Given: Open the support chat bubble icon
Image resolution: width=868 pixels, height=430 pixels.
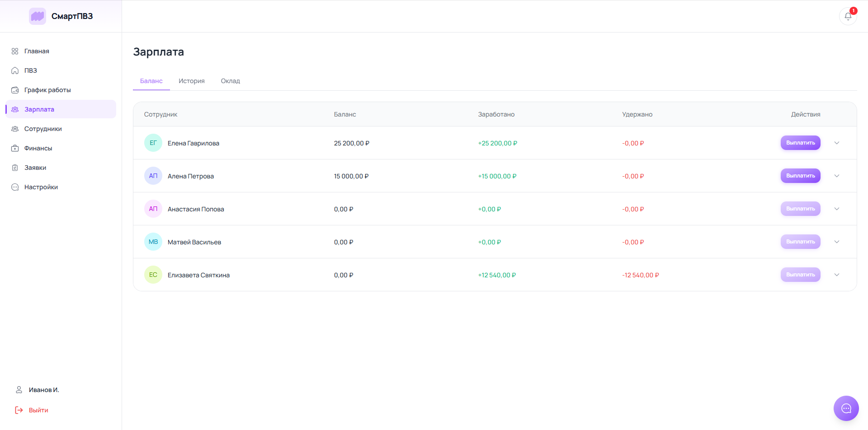Looking at the screenshot, I should click(x=846, y=408).
